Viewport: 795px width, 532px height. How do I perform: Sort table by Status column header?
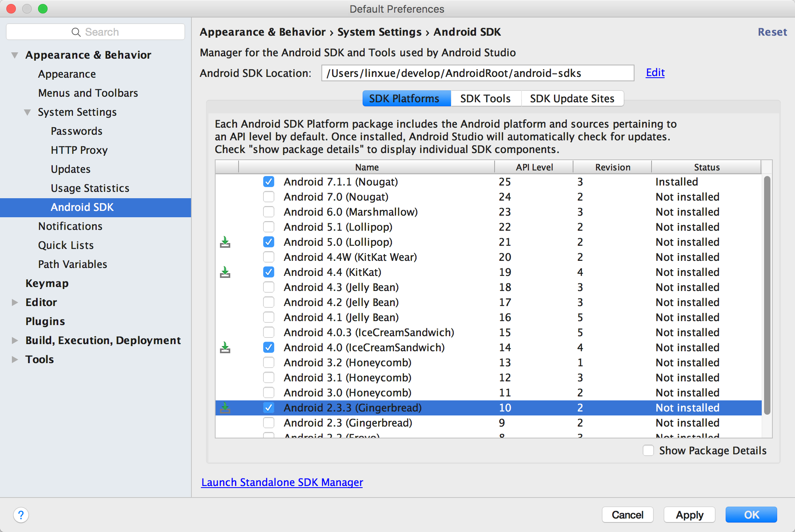707,167
